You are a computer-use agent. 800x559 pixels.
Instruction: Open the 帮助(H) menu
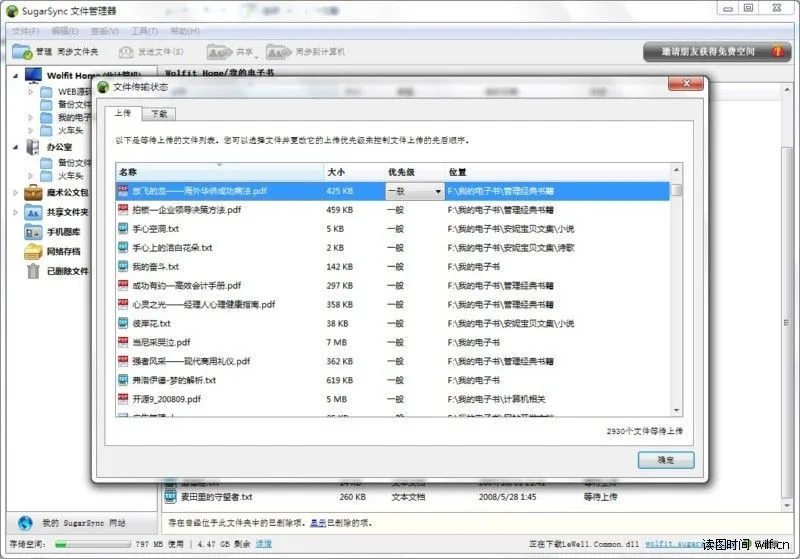185,31
